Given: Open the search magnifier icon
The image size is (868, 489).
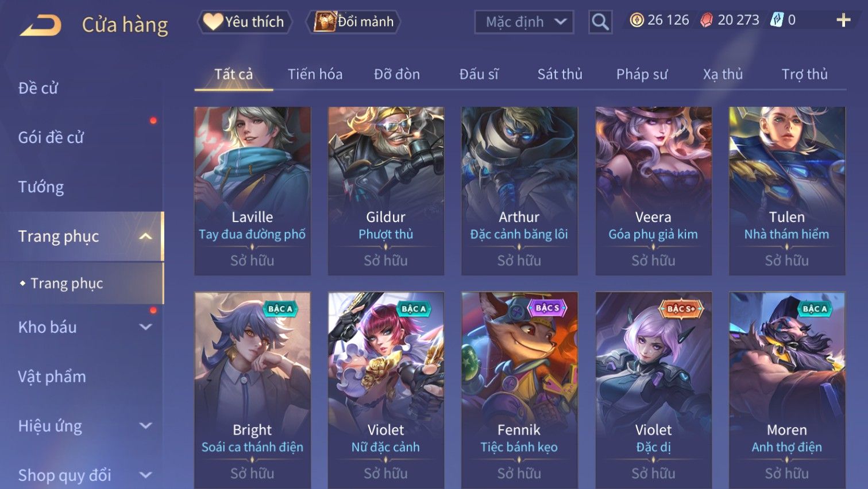Looking at the screenshot, I should coord(600,22).
